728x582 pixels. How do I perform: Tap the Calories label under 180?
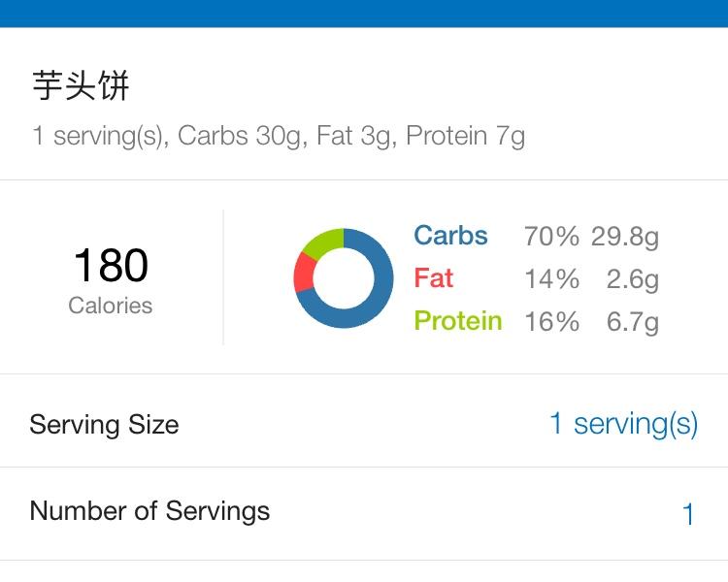tap(111, 306)
